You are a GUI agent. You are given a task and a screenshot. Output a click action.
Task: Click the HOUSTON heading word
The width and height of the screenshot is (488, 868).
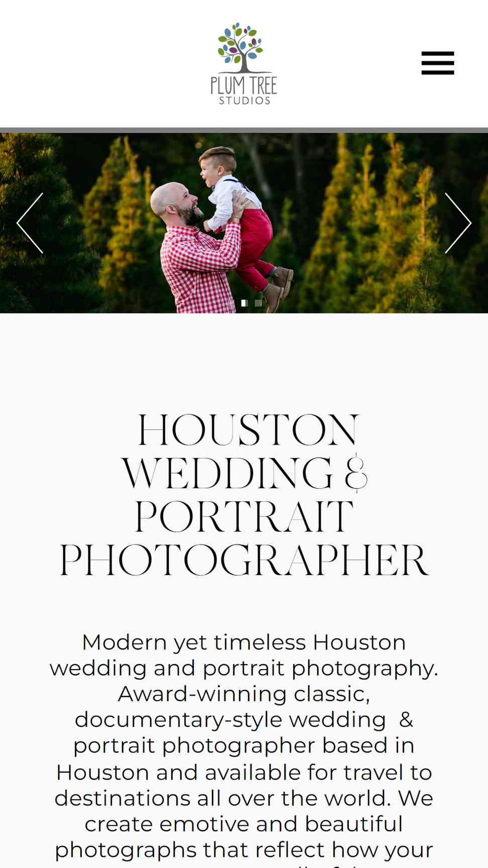[249, 430]
